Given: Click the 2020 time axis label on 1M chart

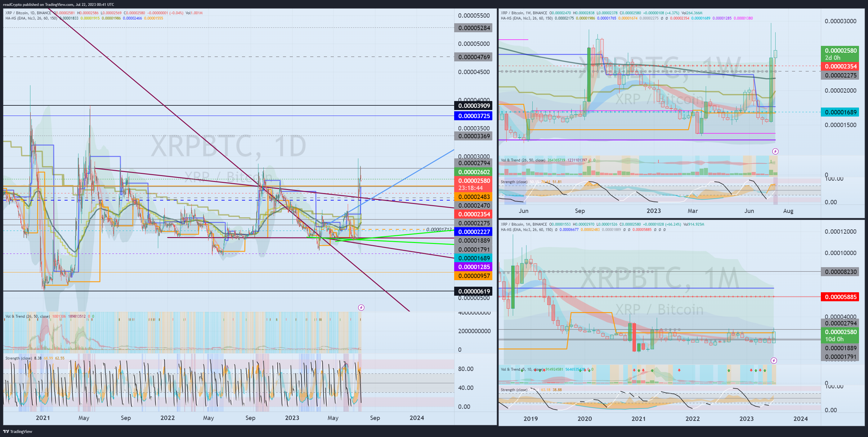Looking at the screenshot, I should click(585, 419).
